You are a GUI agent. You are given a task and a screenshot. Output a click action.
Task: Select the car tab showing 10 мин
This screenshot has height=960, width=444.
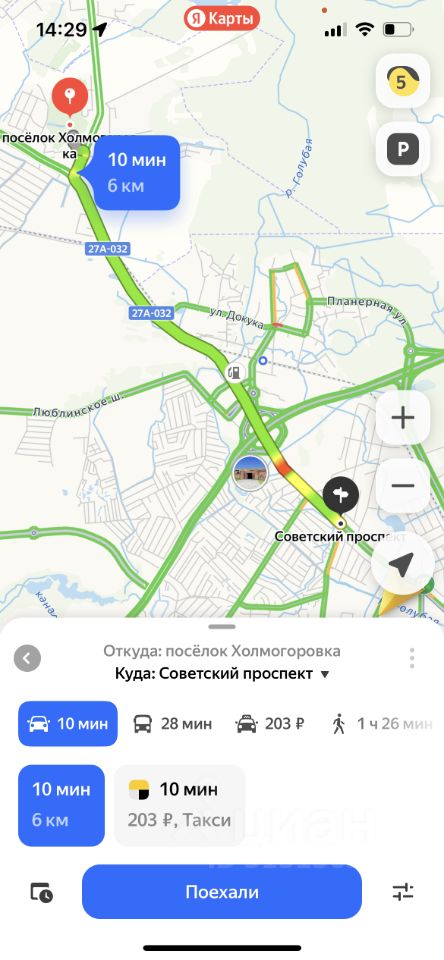click(x=67, y=724)
